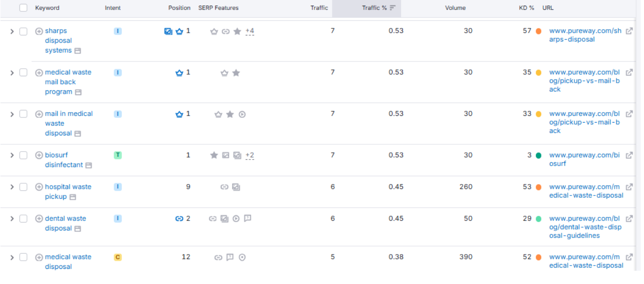Expand the medical waste disposal row
The width and height of the screenshot is (644, 284).
pos(12,257)
